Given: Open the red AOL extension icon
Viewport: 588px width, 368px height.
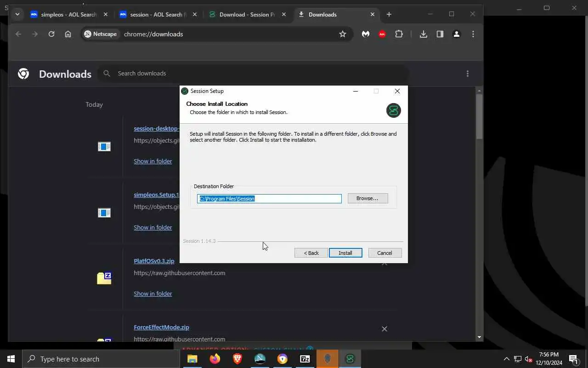Looking at the screenshot, I should coord(382,34).
